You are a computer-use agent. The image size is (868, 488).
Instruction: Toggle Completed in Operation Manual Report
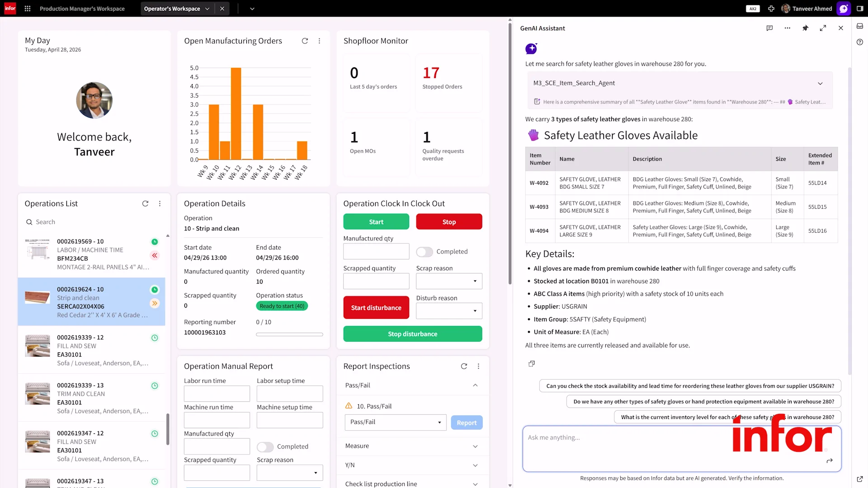(x=265, y=447)
